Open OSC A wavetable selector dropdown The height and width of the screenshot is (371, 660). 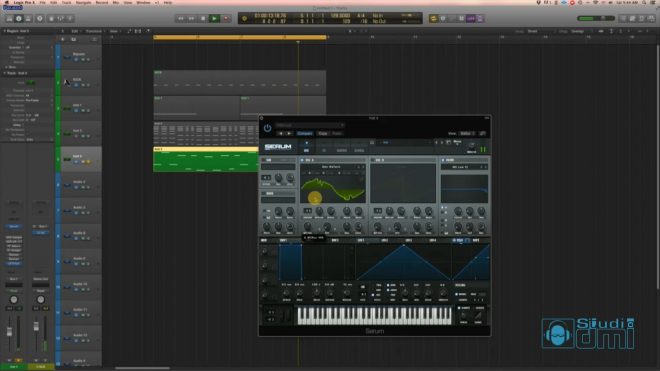coord(332,167)
